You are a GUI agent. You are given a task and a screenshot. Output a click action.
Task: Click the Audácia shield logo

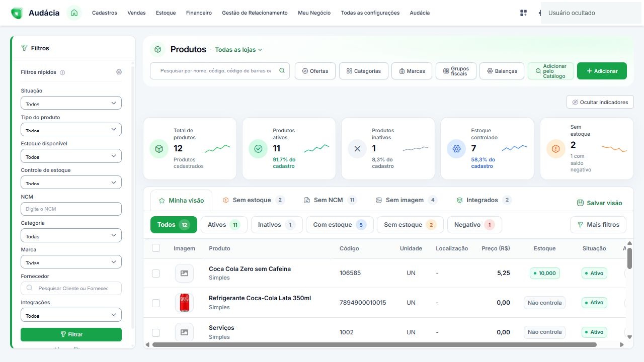pyautogui.click(x=17, y=13)
